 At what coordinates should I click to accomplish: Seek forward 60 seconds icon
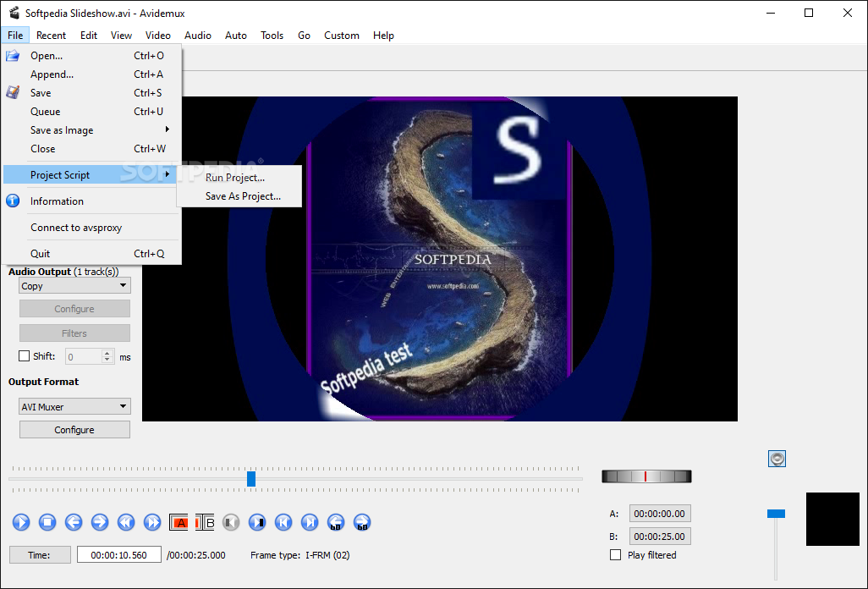[x=362, y=522]
